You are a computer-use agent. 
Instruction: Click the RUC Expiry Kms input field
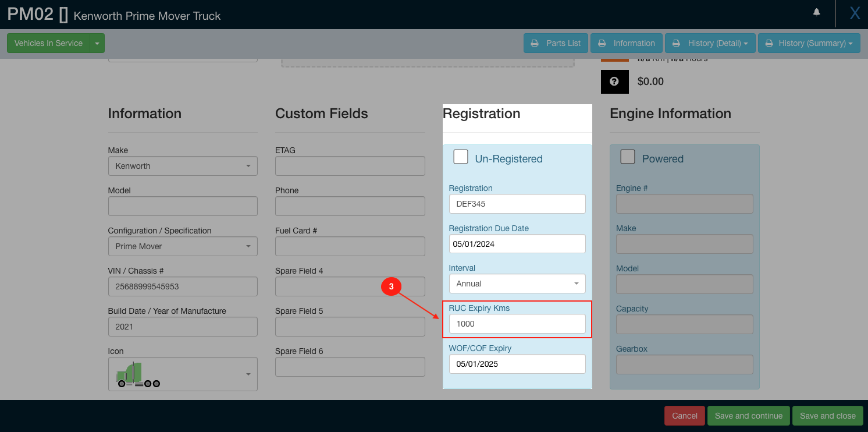click(517, 324)
